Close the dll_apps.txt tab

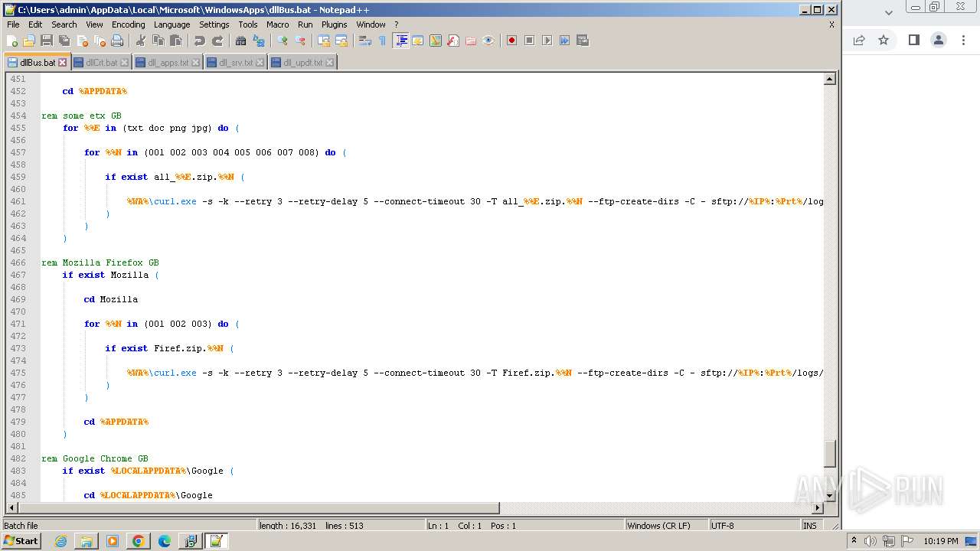pos(195,63)
